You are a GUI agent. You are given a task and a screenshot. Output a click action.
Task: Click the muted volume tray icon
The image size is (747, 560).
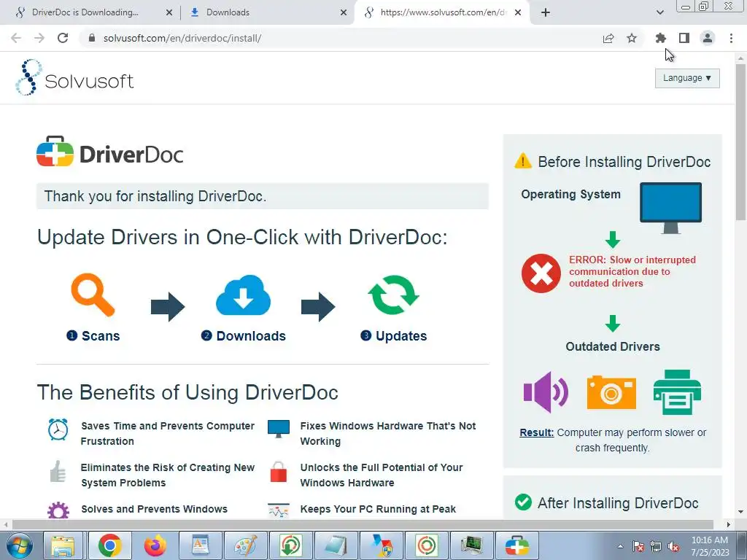click(673, 546)
